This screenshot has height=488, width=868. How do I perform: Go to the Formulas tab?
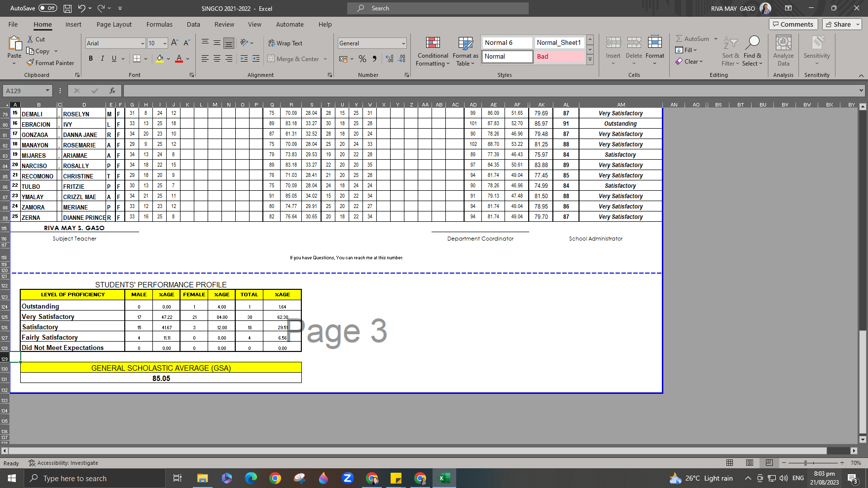tap(159, 24)
